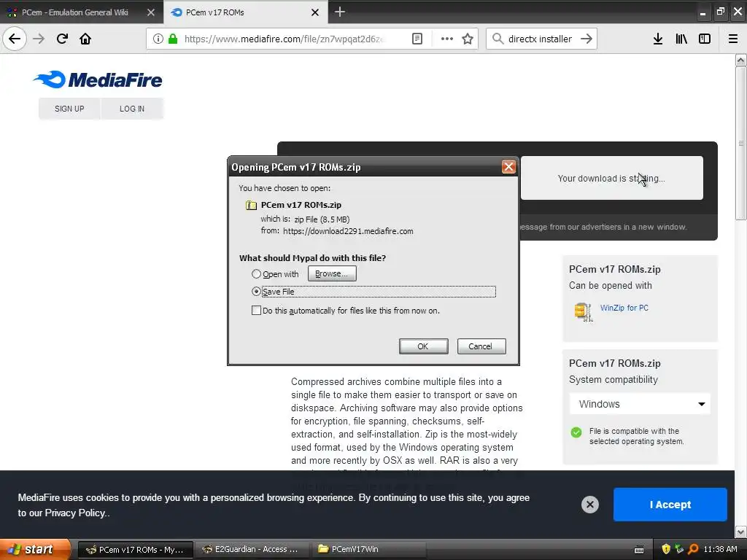Open the network tray icon
This screenshot has width=747, height=560.
pos(679,549)
